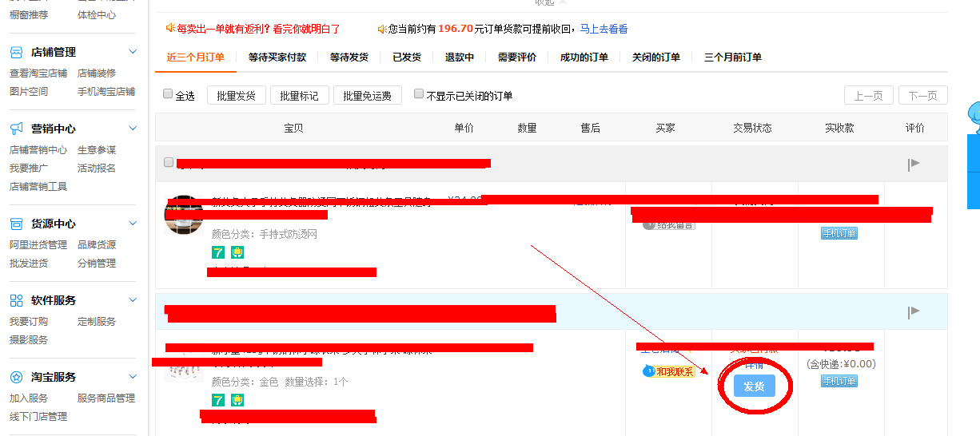Click the speaker icon before 每卖出一单就有返利
This screenshot has width=980, height=436.
[x=170, y=28]
